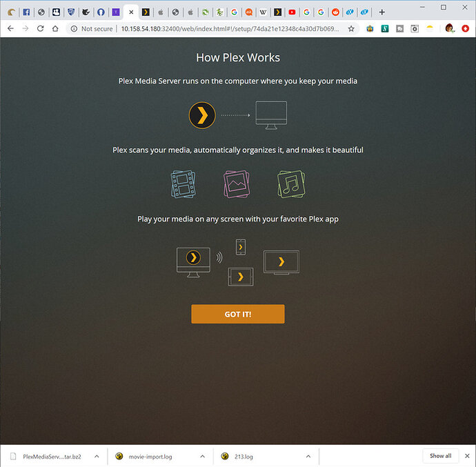Image resolution: width=476 pixels, height=467 pixels.
Task: Go back to the previous page
Action: [x=10, y=28]
